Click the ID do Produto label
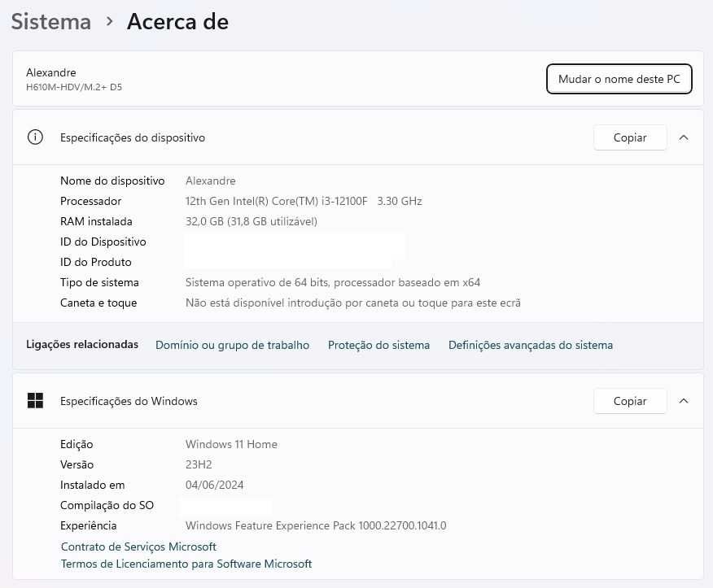Viewport: 713px width, 588px height. point(96,262)
